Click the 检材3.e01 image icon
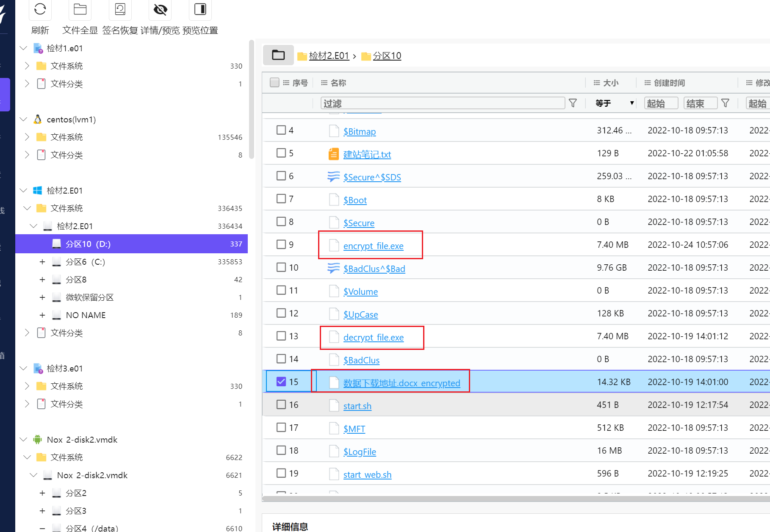 pos(38,369)
